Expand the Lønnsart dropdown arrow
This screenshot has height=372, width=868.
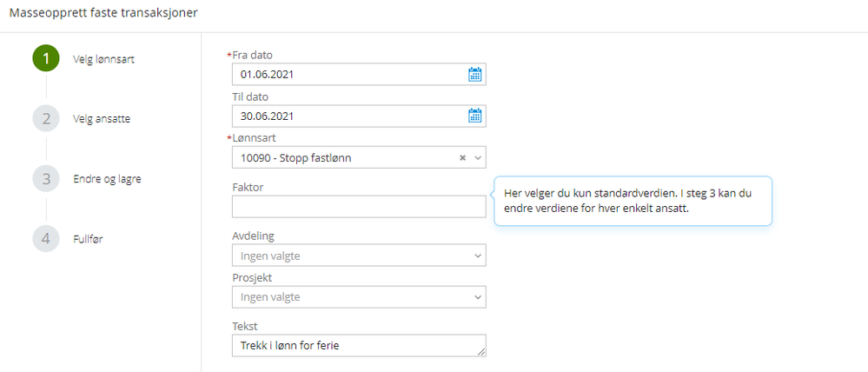476,157
